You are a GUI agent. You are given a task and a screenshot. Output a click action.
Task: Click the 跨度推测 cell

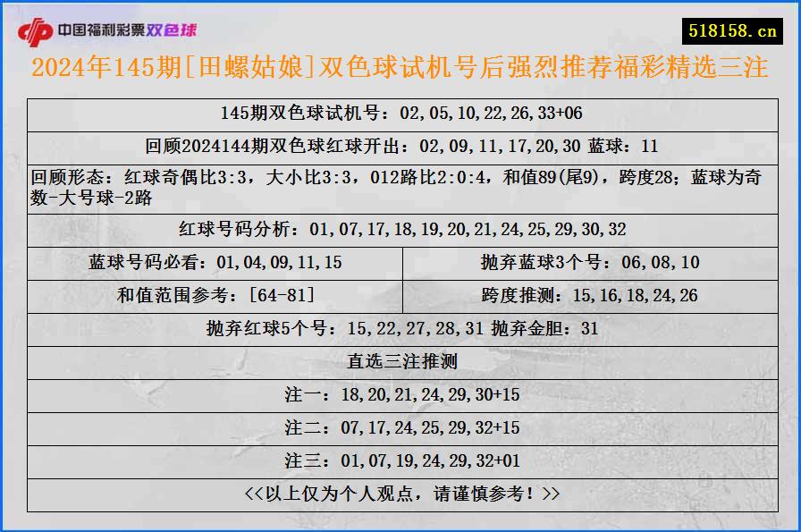point(589,295)
